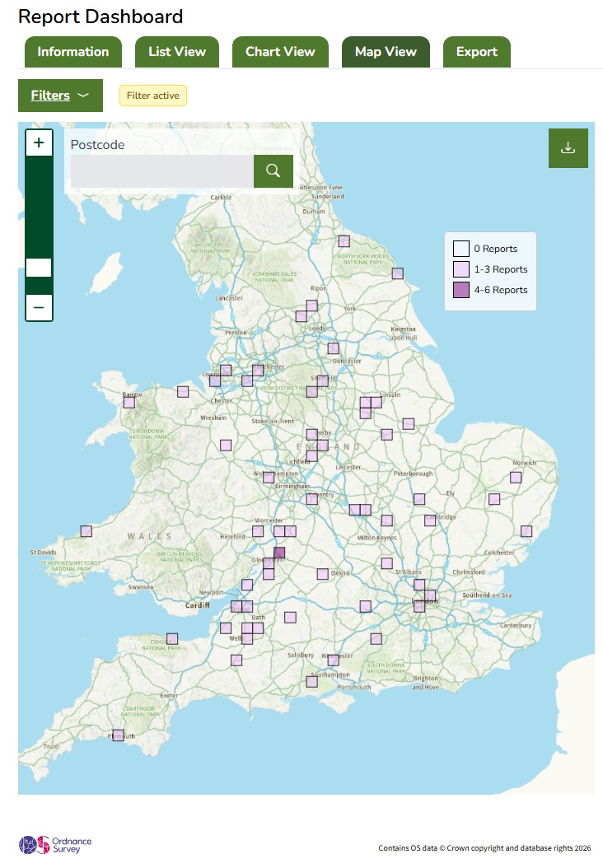Select the report square west of Chester in Wales
603x868 pixels.
coord(183,391)
